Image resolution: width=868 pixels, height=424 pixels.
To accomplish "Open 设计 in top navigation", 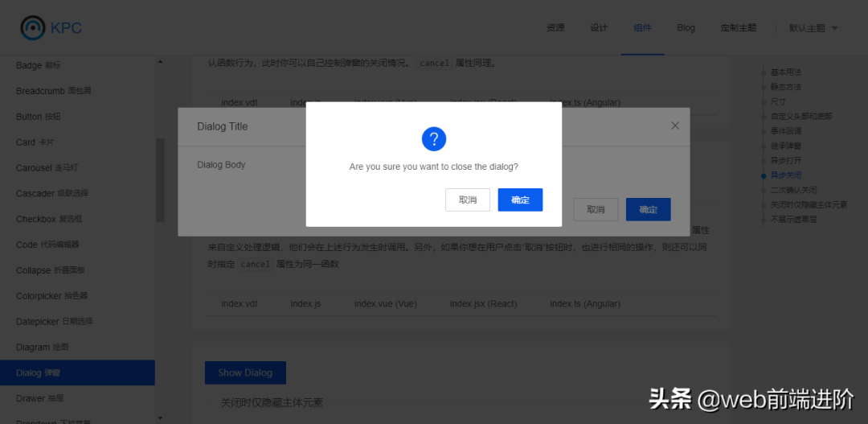I will [x=599, y=27].
